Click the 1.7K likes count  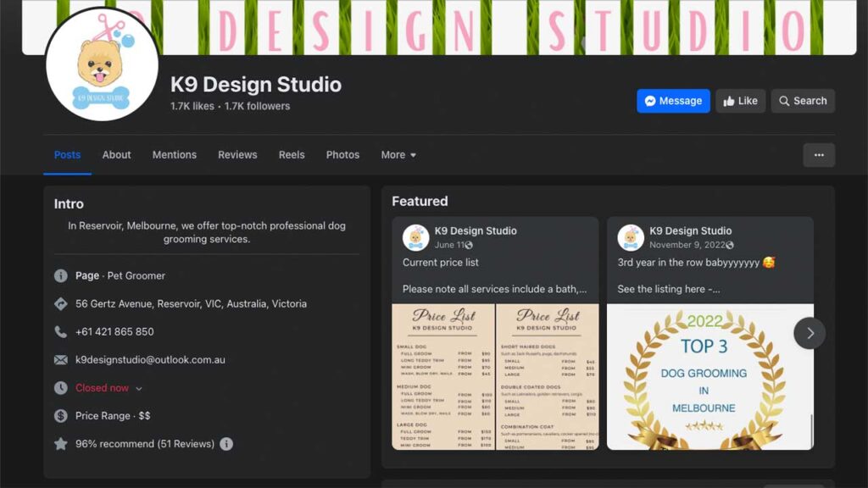[192, 106]
